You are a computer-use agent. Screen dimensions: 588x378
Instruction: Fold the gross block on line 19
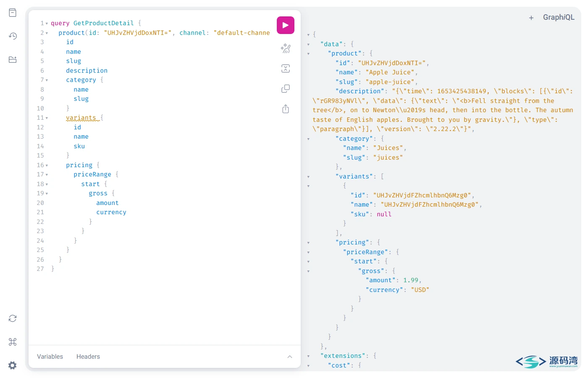47,194
